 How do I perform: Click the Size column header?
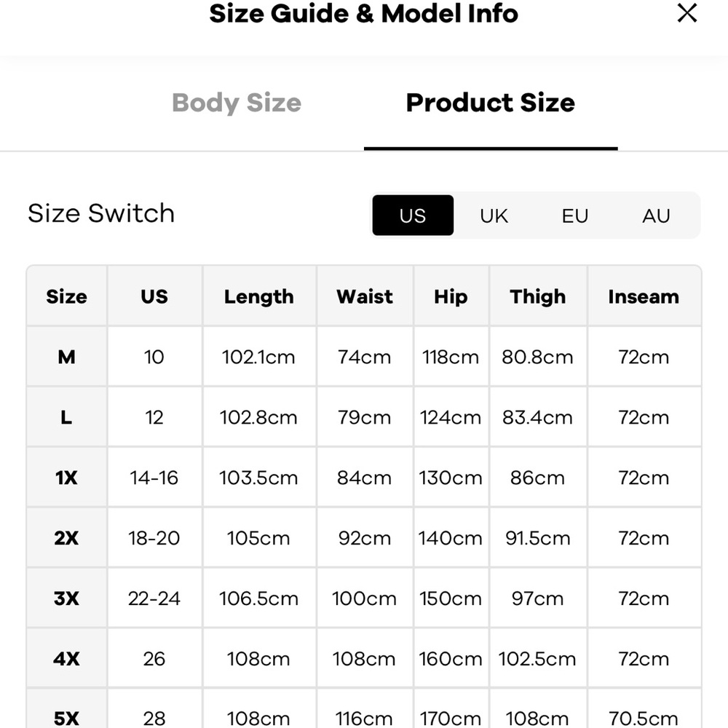[x=66, y=296]
